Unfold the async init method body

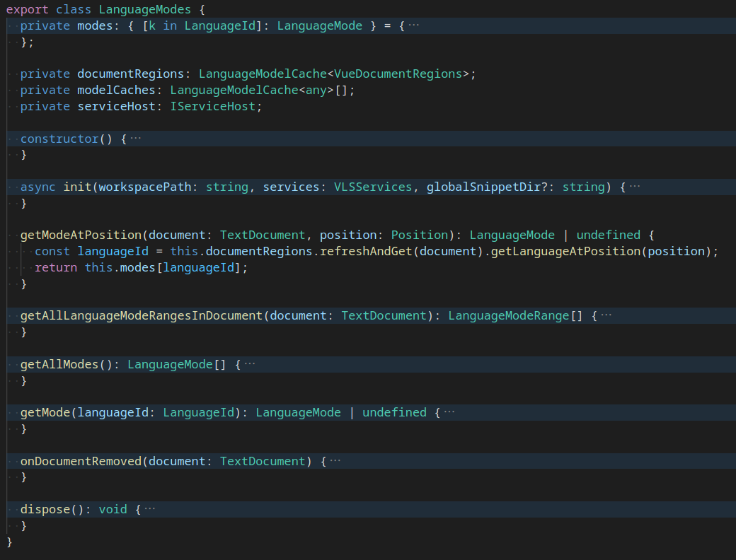[633, 186]
